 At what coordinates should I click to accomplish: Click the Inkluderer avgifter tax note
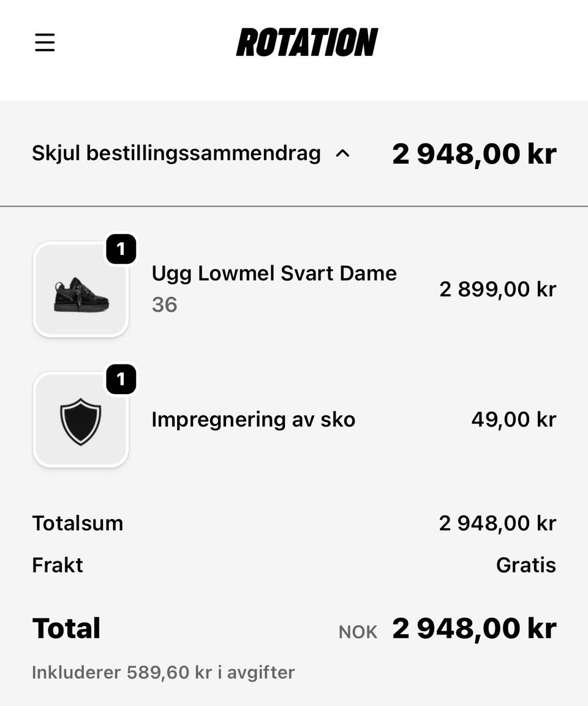point(163,672)
